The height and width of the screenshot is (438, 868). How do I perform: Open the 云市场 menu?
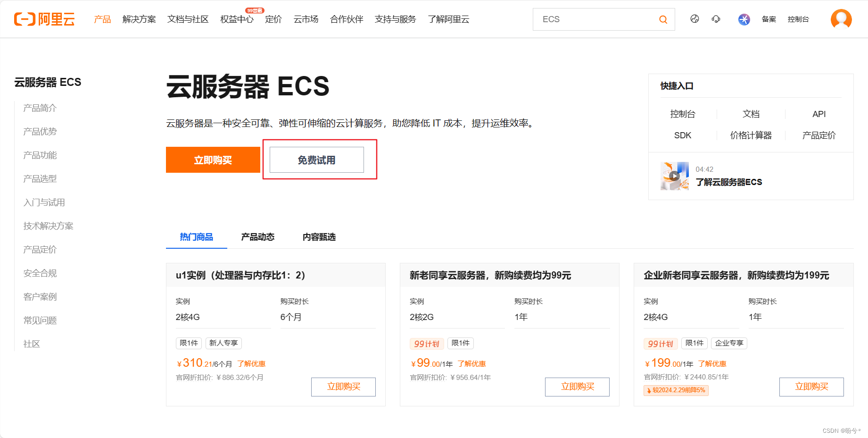coord(306,19)
